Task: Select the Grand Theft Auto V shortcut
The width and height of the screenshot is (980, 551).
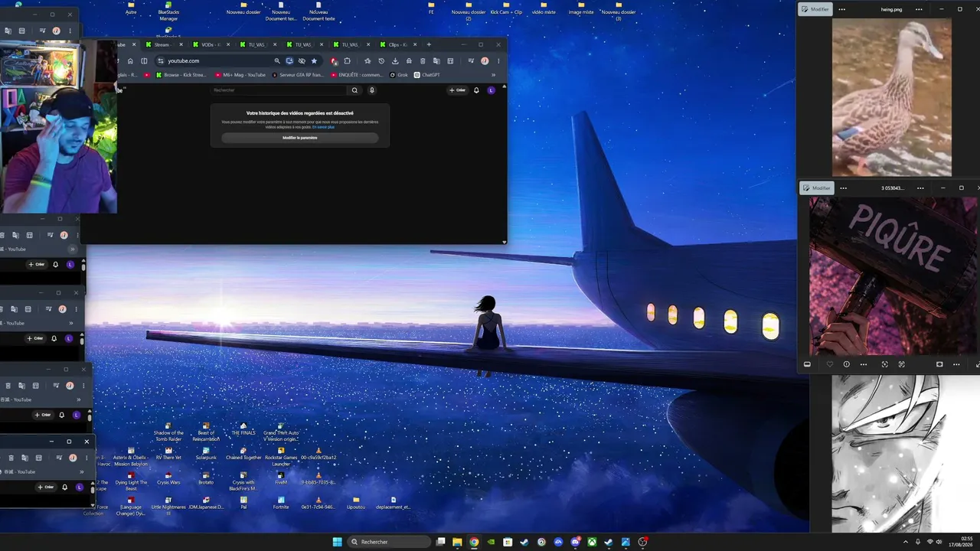Action: (x=281, y=432)
